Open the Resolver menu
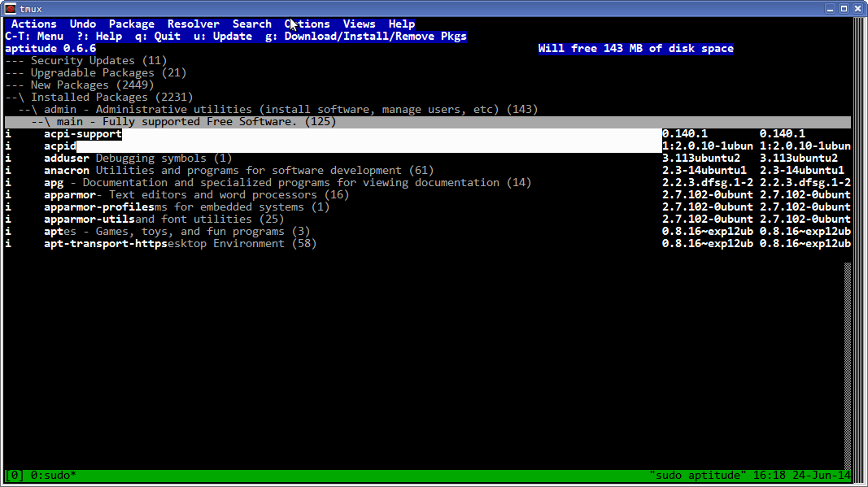This screenshot has height=487, width=868. tap(193, 24)
